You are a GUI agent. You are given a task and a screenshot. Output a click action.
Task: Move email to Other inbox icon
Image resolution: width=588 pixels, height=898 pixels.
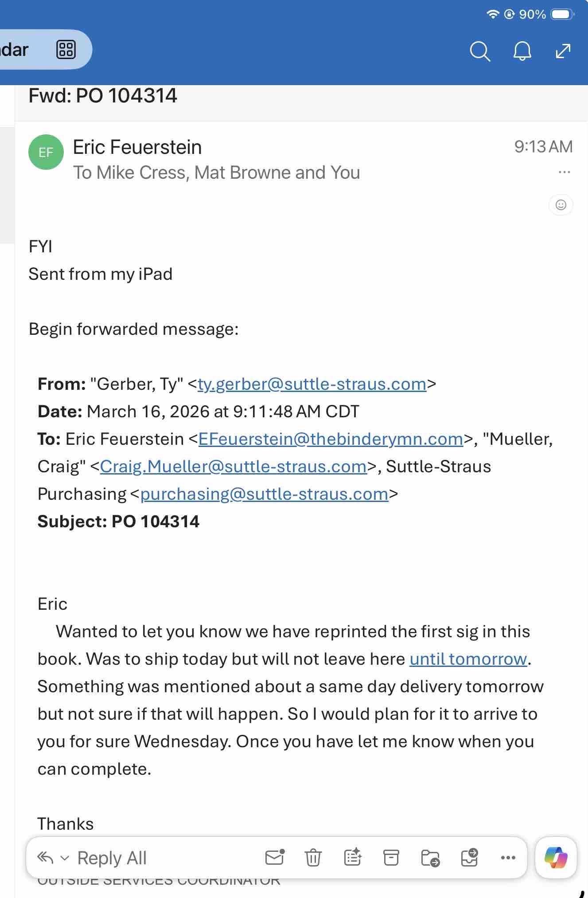click(x=469, y=858)
